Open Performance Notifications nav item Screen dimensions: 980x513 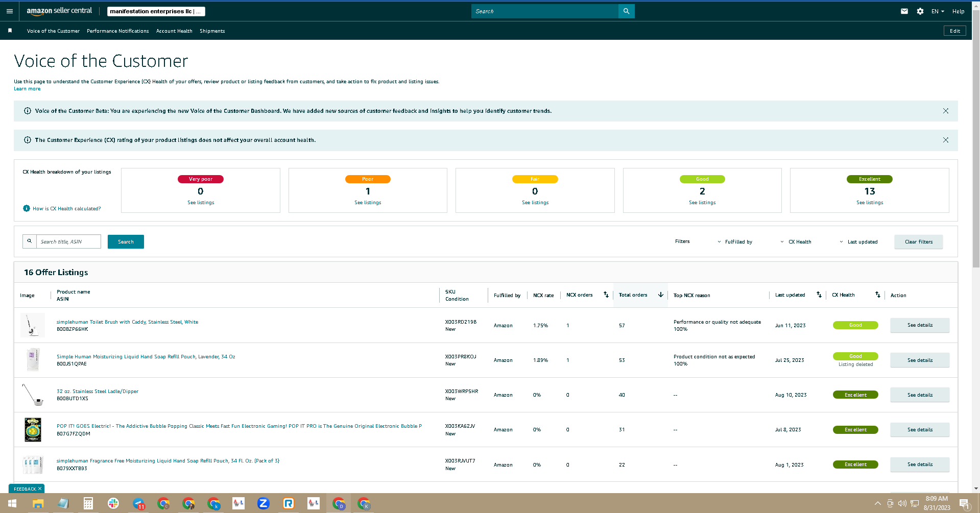pyautogui.click(x=118, y=31)
